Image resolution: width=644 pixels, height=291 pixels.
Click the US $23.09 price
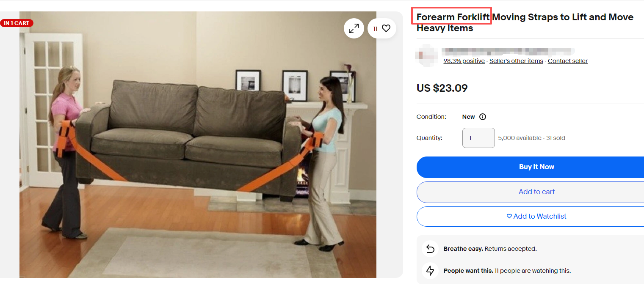point(442,88)
